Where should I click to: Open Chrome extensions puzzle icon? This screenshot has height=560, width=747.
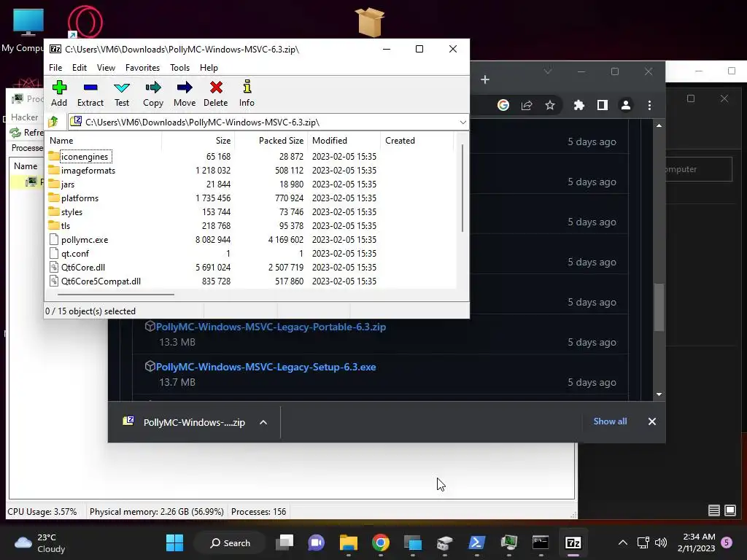click(x=578, y=105)
